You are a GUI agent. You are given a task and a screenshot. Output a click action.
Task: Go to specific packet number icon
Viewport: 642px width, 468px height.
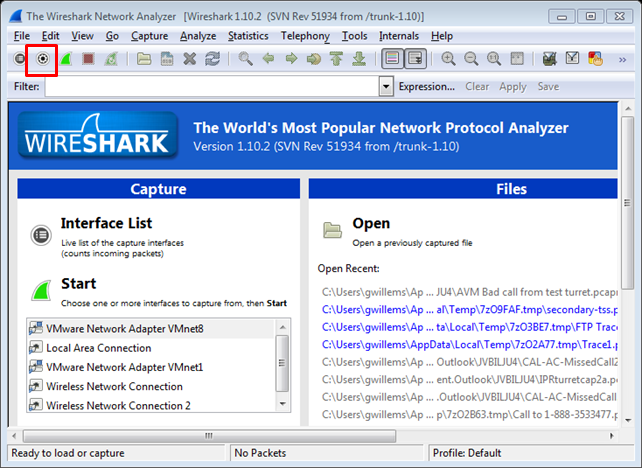[314, 59]
